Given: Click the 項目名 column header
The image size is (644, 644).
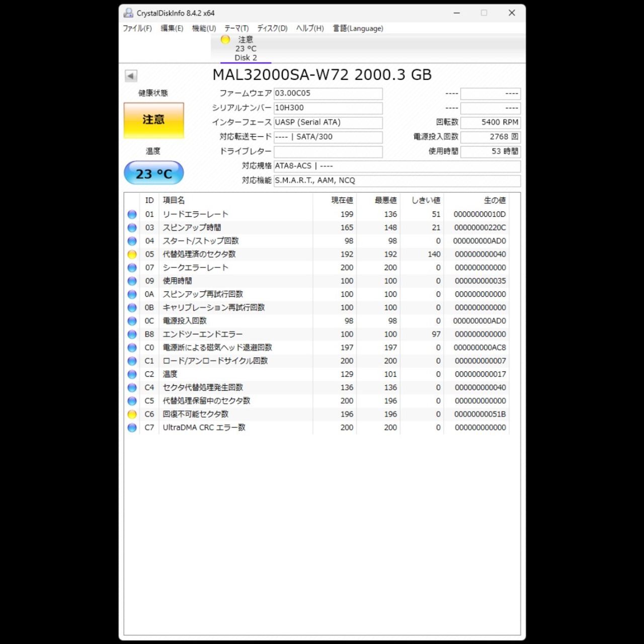Looking at the screenshot, I should (x=174, y=200).
